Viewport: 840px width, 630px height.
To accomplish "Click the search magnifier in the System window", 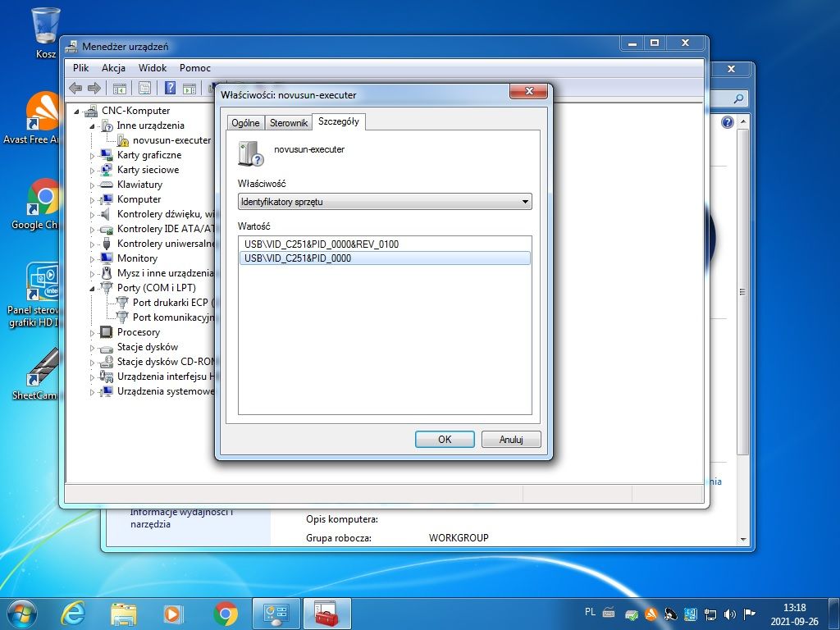I will pos(739,98).
